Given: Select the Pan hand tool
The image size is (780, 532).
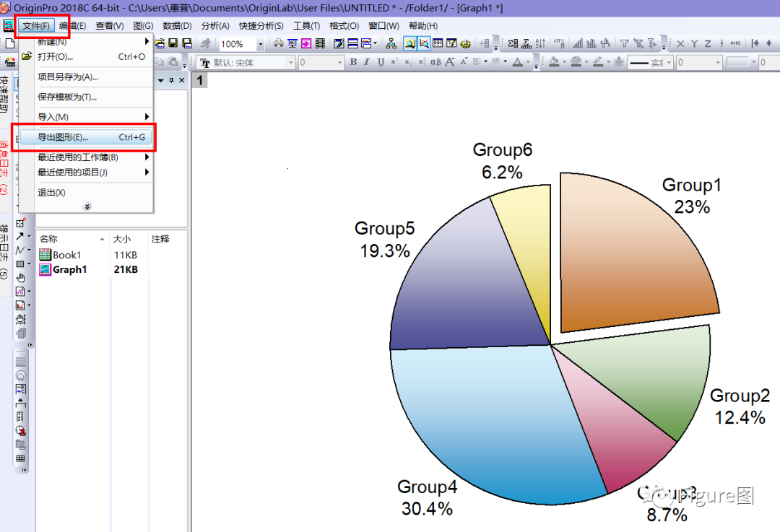Looking at the screenshot, I should pos(20,278).
